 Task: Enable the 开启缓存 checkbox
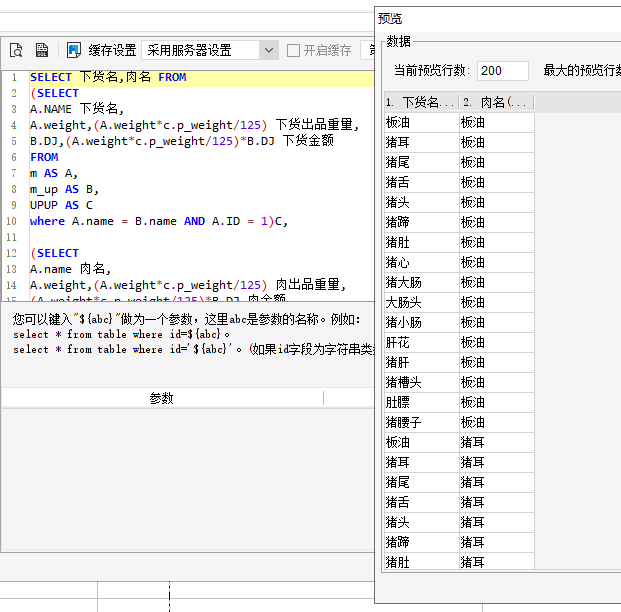tap(293, 51)
